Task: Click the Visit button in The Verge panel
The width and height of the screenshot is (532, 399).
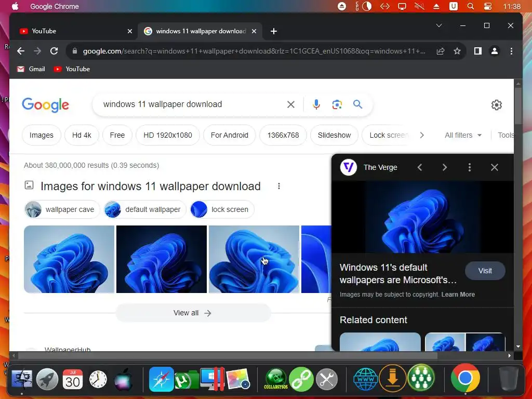Action: pyautogui.click(x=485, y=271)
